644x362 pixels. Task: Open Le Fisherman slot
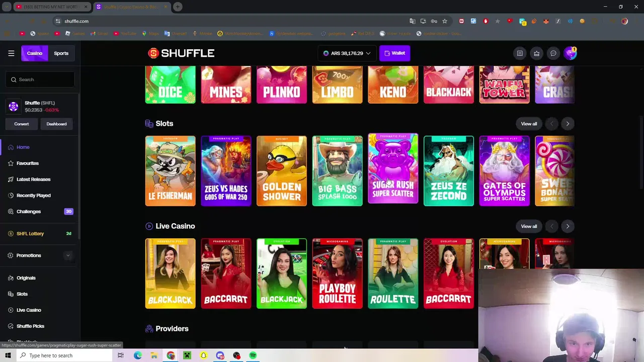pyautogui.click(x=171, y=171)
